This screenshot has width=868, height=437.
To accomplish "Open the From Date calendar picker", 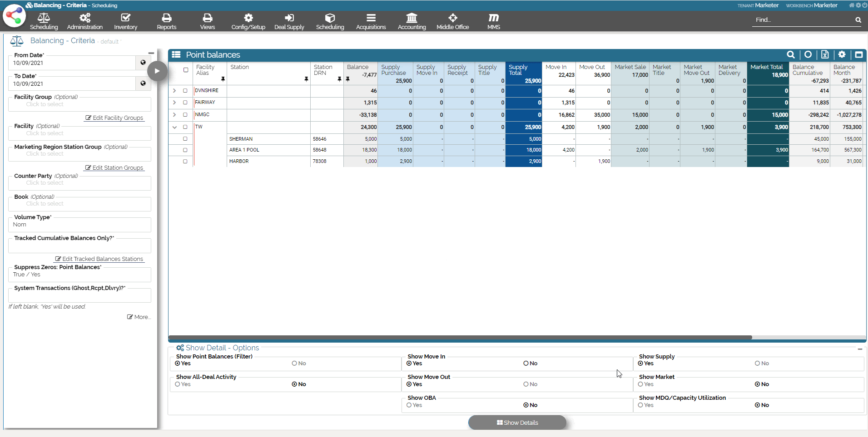I will click(x=143, y=63).
